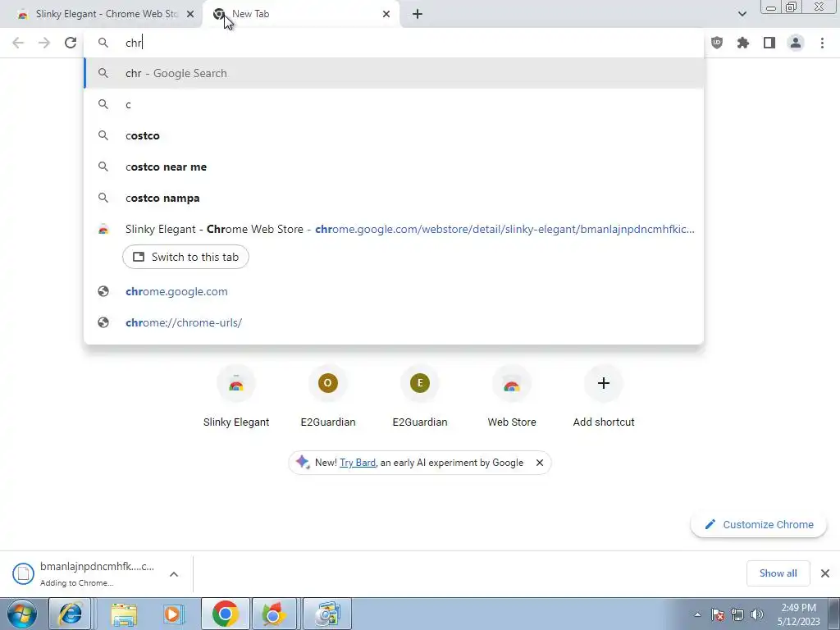This screenshot has height=630, width=840.
Task: Launch Internet Explorer from the taskbar
Action: 71,614
